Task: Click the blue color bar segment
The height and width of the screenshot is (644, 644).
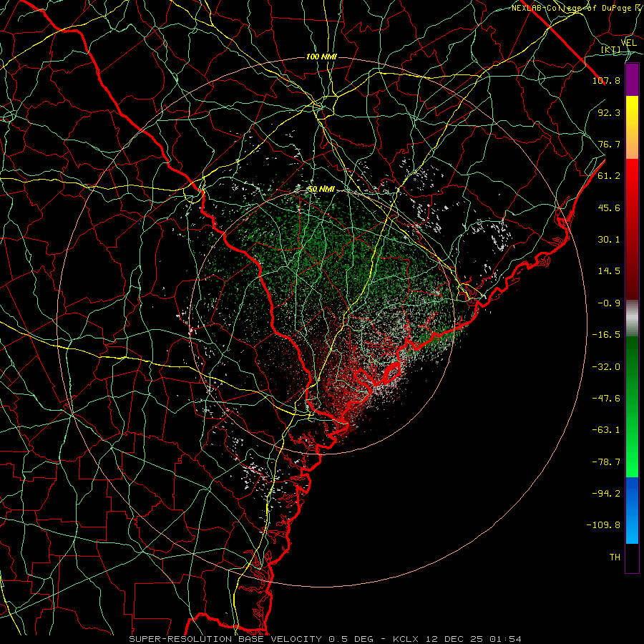Action: coord(632,510)
